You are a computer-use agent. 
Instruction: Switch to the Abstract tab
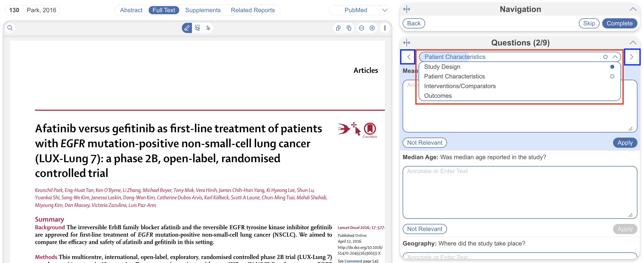click(x=131, y=10)
